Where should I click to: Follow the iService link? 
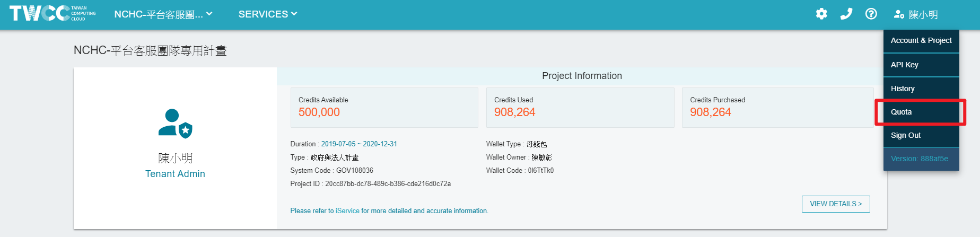pyautogui.click(x=347, y=211)
